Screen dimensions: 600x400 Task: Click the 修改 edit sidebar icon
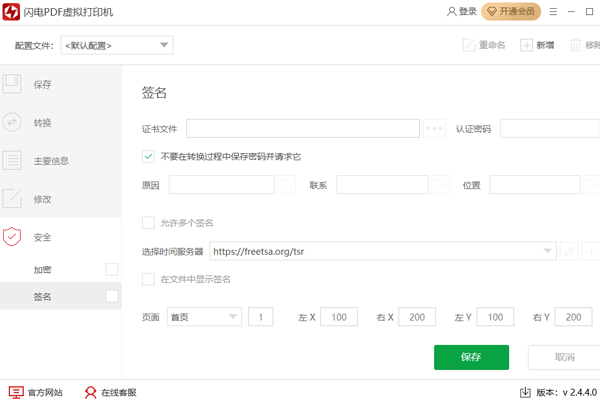[x=13, y=198]
